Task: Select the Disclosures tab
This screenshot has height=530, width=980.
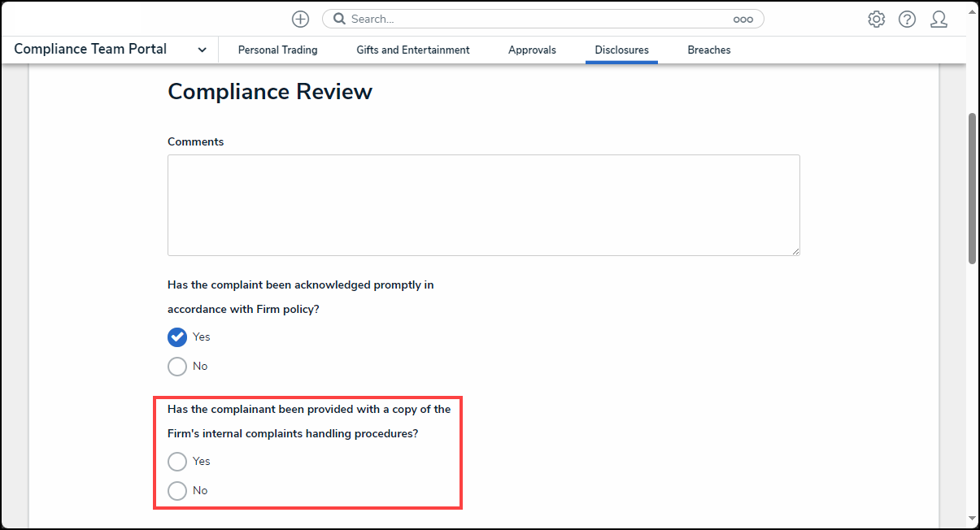Action: (x=621, y=50)
